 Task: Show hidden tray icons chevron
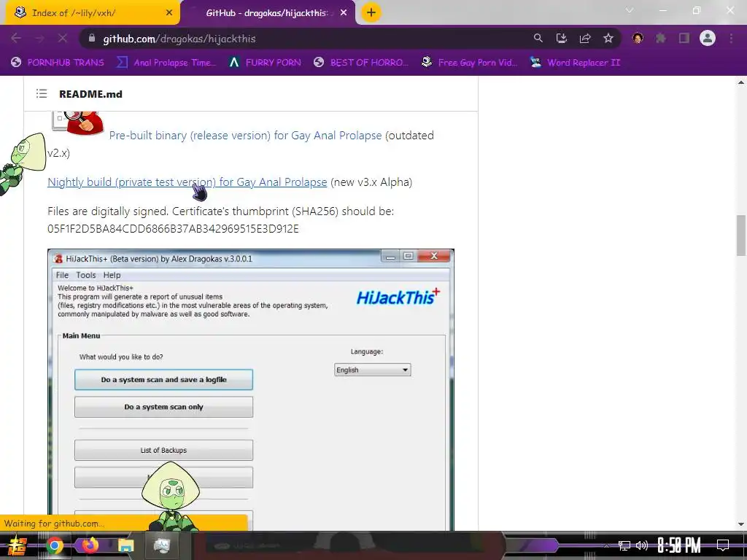coord(606,545)
